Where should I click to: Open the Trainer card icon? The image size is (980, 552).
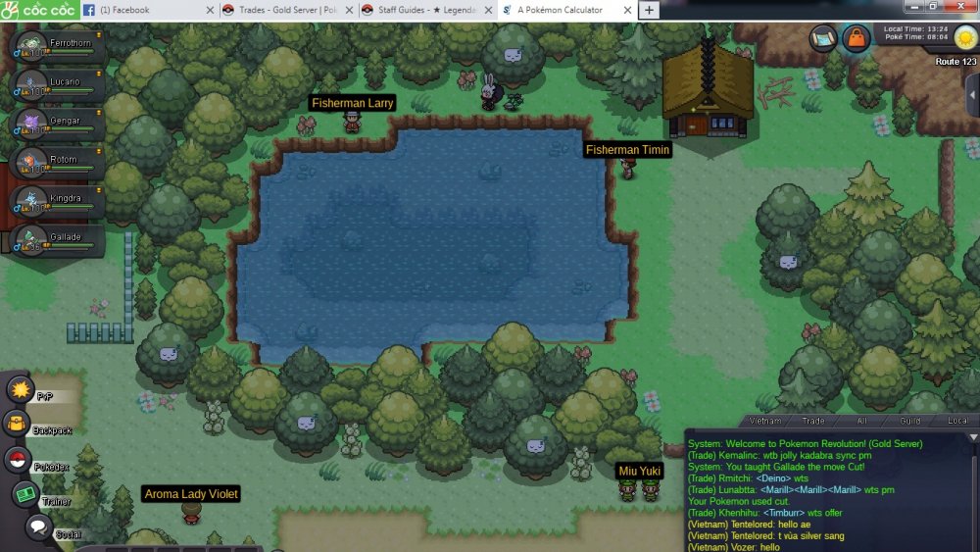[x=26, y=494]
